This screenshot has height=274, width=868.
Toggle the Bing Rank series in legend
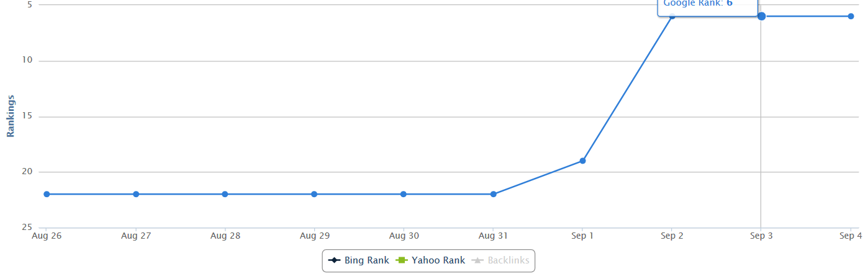[x=366, y=260]
